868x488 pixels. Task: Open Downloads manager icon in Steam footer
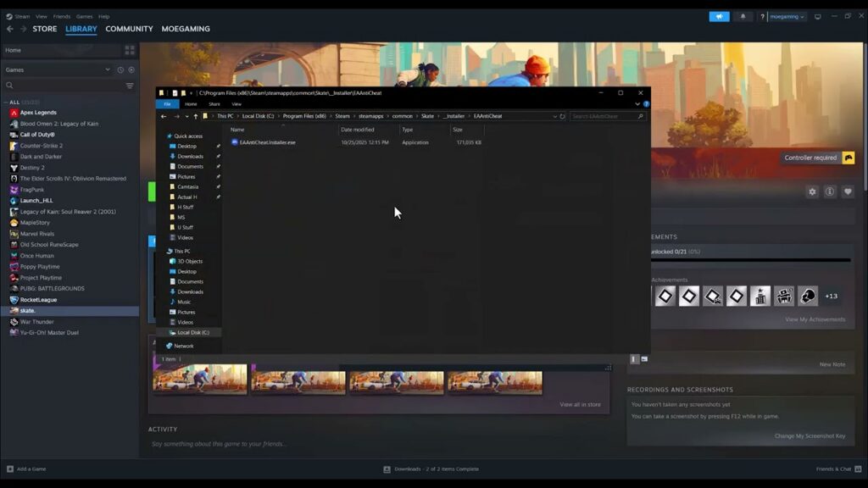pos(387,469)
